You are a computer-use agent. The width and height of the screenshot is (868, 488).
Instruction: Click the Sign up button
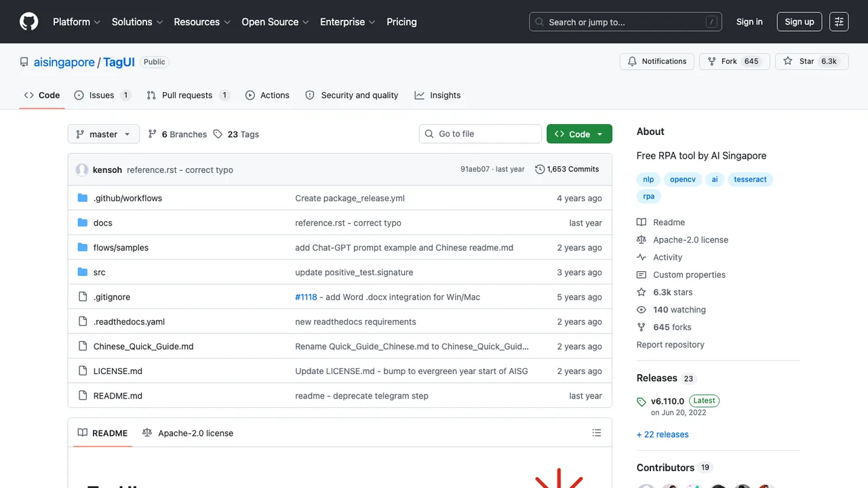coord(800,22)
